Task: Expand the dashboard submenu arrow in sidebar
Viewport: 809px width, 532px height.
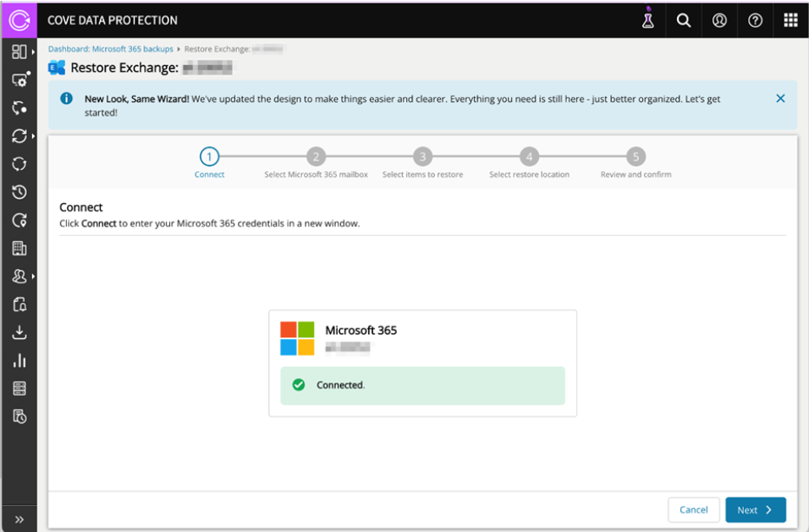Action: click(x=34, y=52)
